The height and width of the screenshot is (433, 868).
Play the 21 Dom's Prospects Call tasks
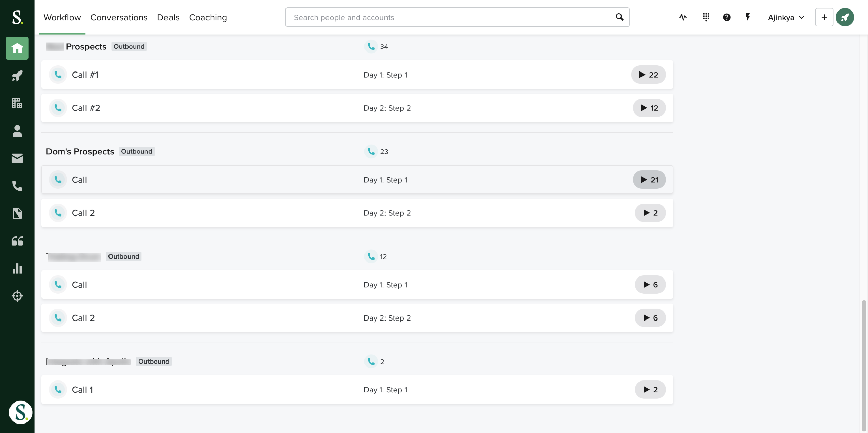[x=649, y=180]
